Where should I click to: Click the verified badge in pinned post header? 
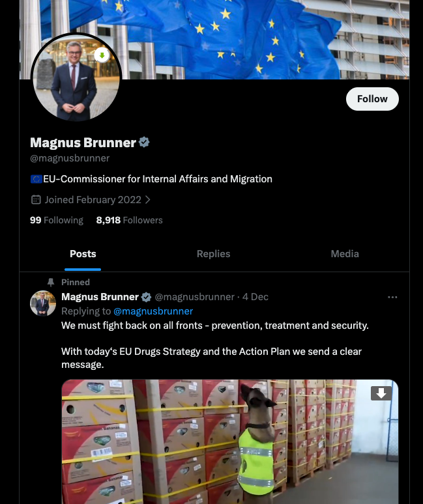pos(147,297)
